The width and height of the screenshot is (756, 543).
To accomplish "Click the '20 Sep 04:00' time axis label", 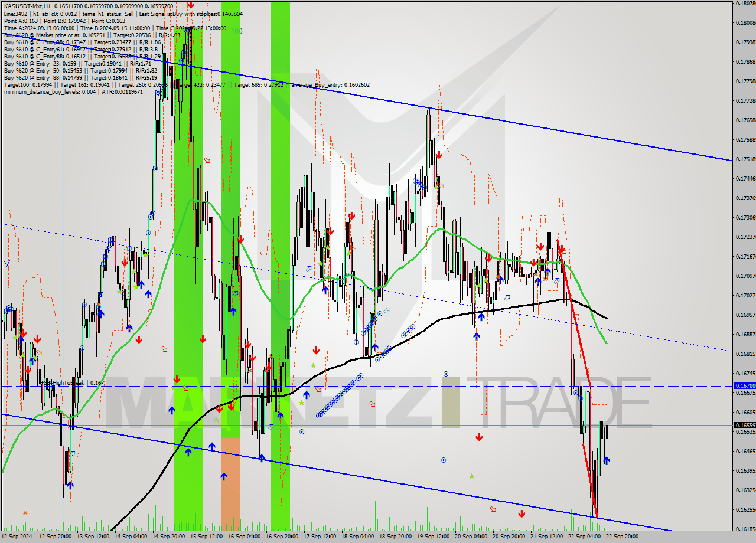I will 471,537.
